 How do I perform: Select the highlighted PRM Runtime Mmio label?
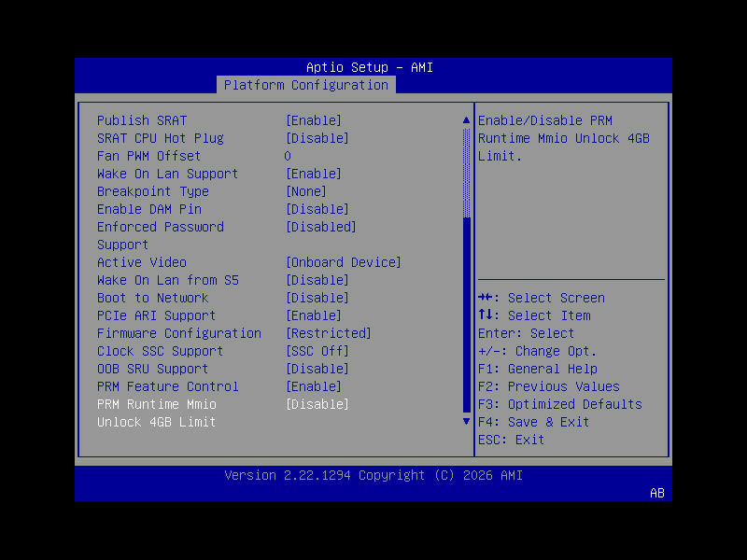[x=157, y=404]
